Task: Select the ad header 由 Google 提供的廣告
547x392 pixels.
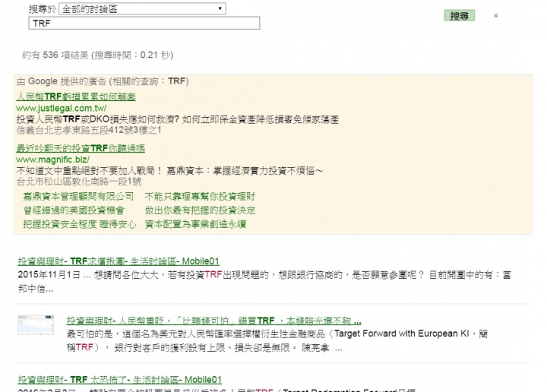Action: (x=103, y=81)
